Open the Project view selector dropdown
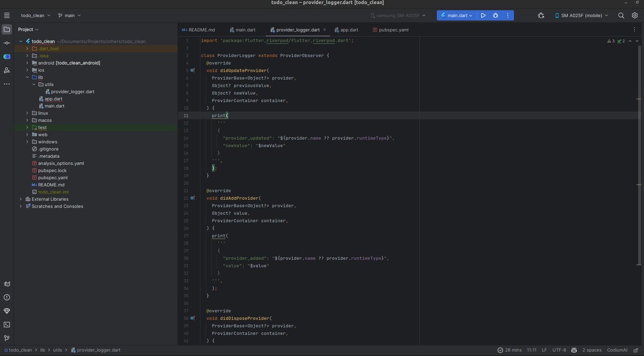Image resolution: width=644 pixels, height=356 pixels. click(x=28, y=30)
